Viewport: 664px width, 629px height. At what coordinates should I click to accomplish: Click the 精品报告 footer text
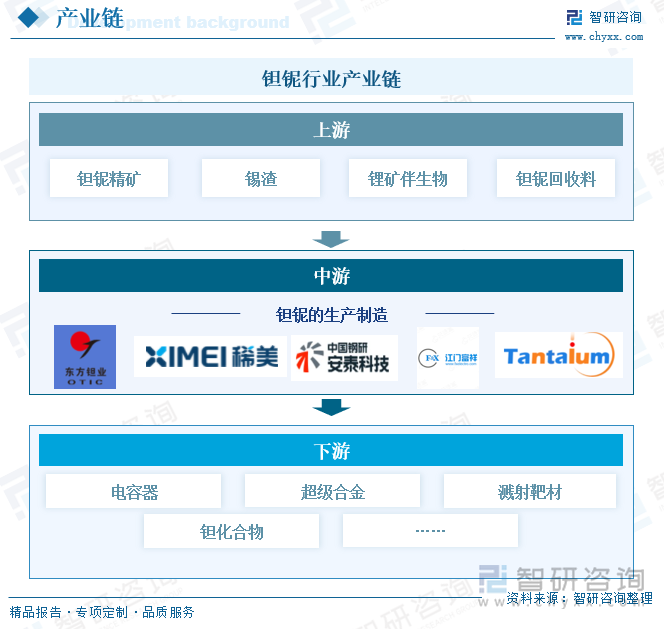point(36,612)
